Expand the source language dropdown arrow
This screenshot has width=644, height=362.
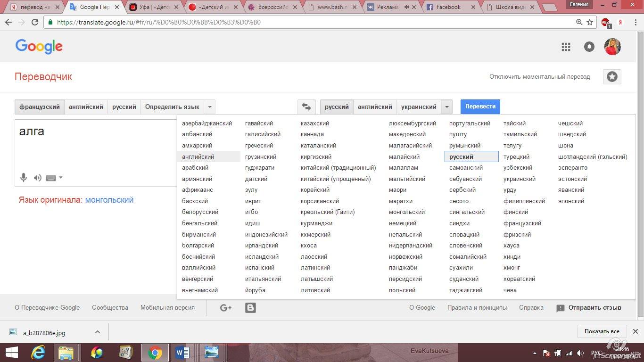(x=210, y=107)
